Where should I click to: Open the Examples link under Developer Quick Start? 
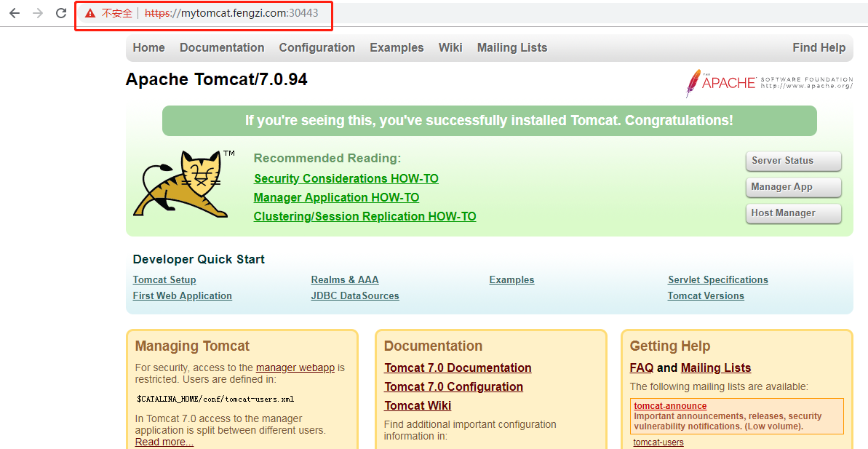pos(511,280)
